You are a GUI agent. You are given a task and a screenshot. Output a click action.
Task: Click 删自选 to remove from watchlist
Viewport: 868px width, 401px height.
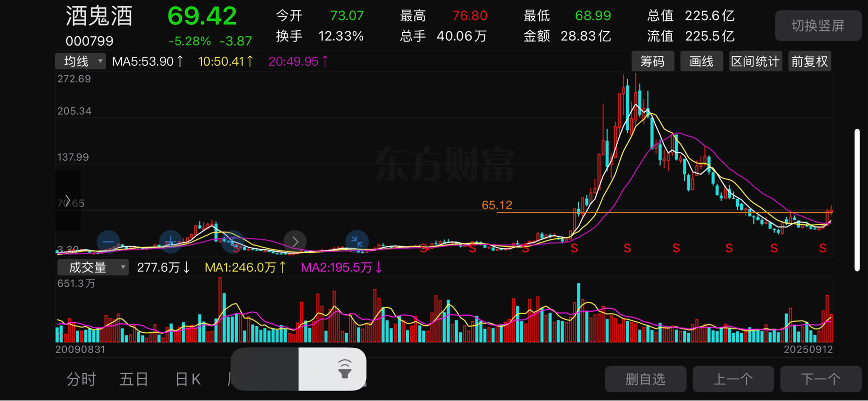(x=645, y=379)
